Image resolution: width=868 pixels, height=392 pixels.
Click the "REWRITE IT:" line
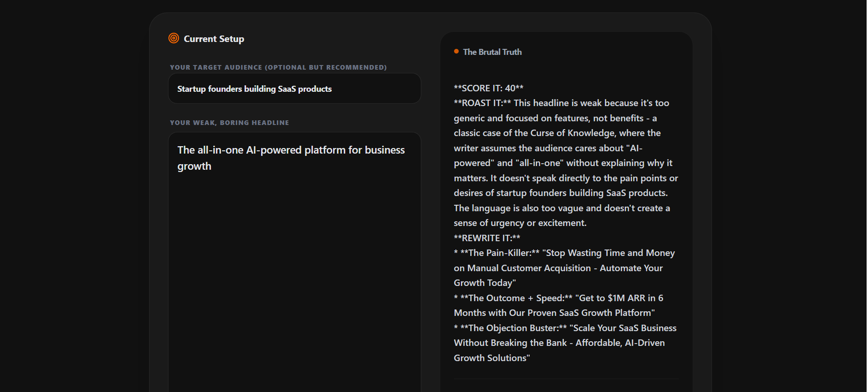click(x=487, y=238)
